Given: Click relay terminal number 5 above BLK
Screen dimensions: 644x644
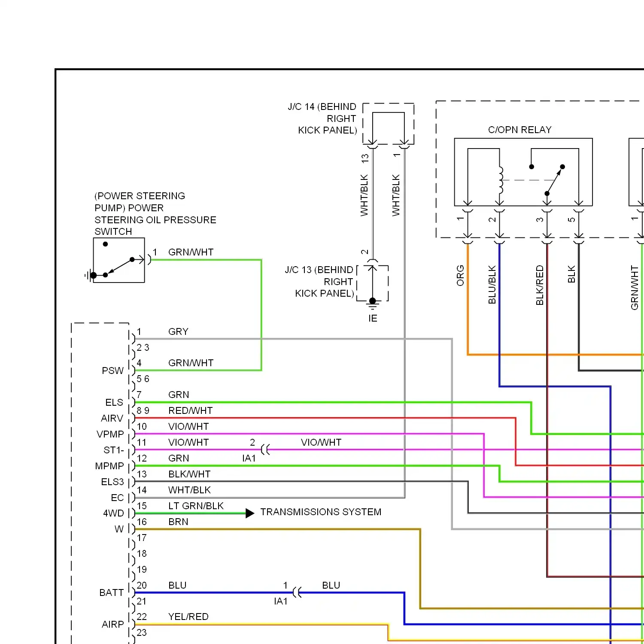Looking at the screenshot, I should 571,219.
